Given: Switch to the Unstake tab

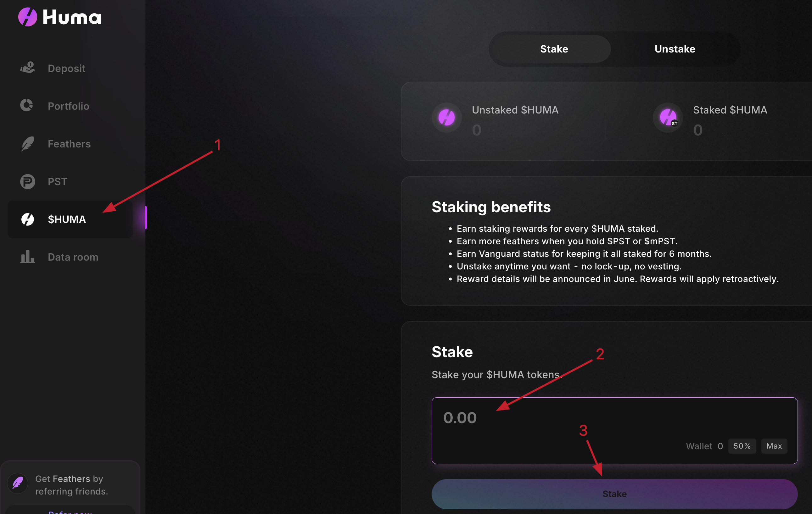Looking at the screenshot, I should (x=675, y=49).
